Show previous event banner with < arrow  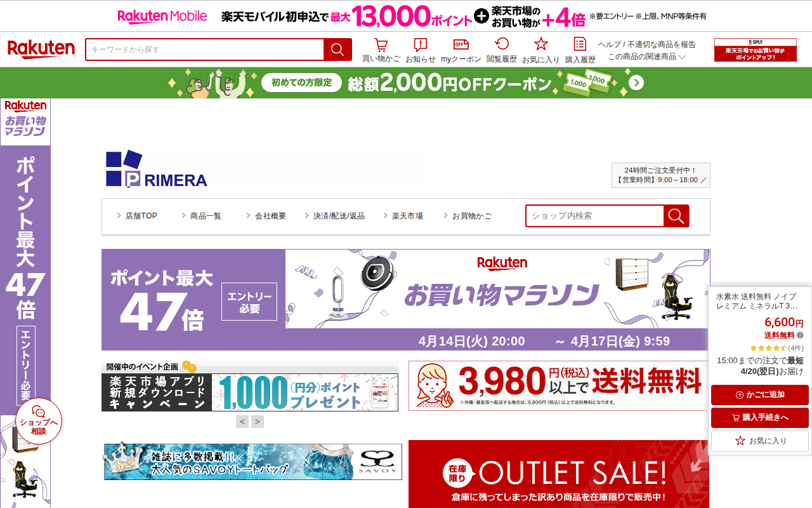[x=242, y=422]
